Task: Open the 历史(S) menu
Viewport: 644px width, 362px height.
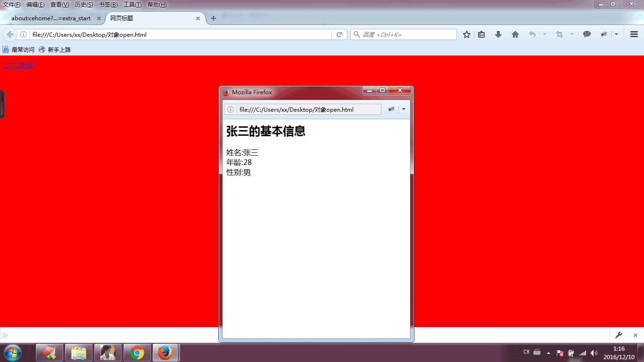Action: coord(84,5)
